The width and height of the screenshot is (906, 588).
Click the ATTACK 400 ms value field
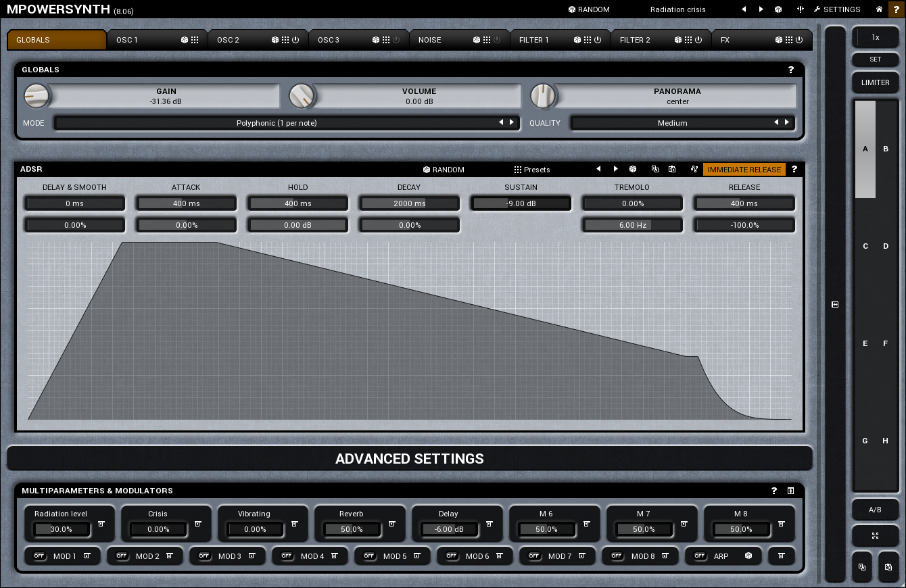pos(186,203)
